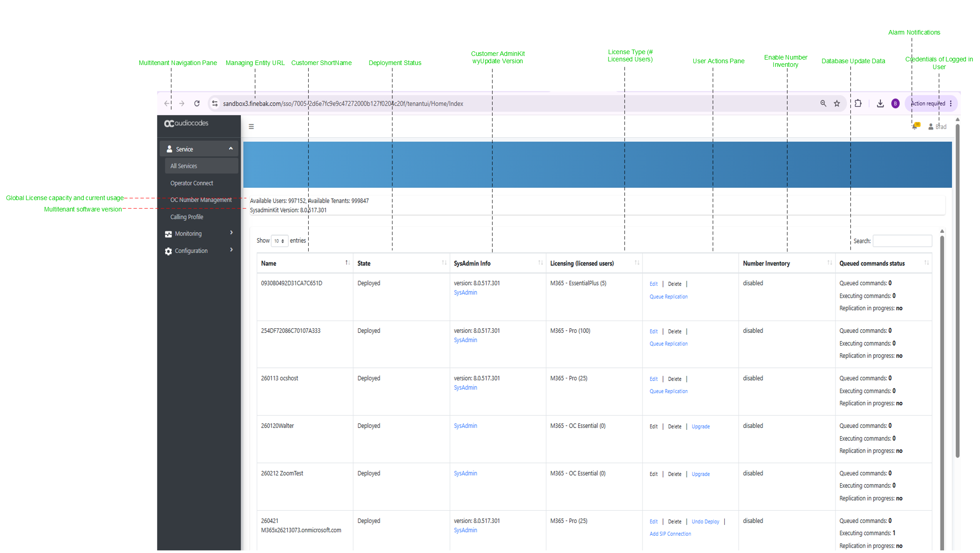Click the Search input field
Screen dimensions: 980x553
click(x=902, y=241)
